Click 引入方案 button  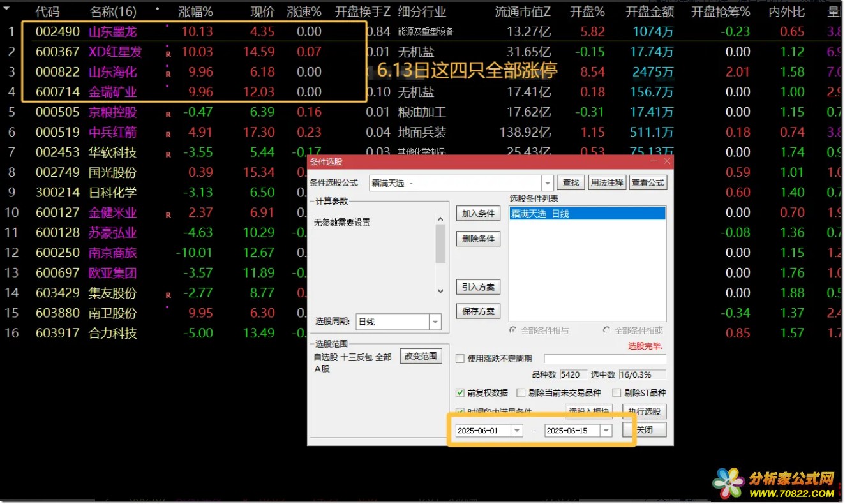pyautogui.click(x=478, y=287)
